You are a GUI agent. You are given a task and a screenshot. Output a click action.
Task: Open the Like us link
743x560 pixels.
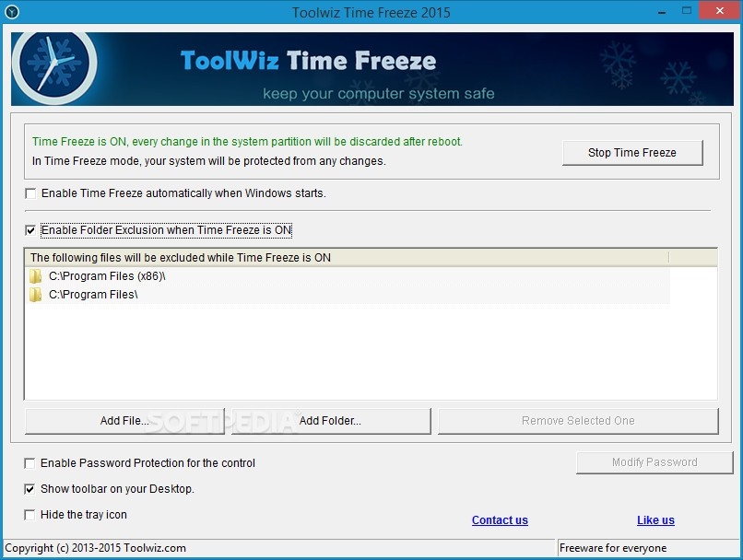pos(655,520)
